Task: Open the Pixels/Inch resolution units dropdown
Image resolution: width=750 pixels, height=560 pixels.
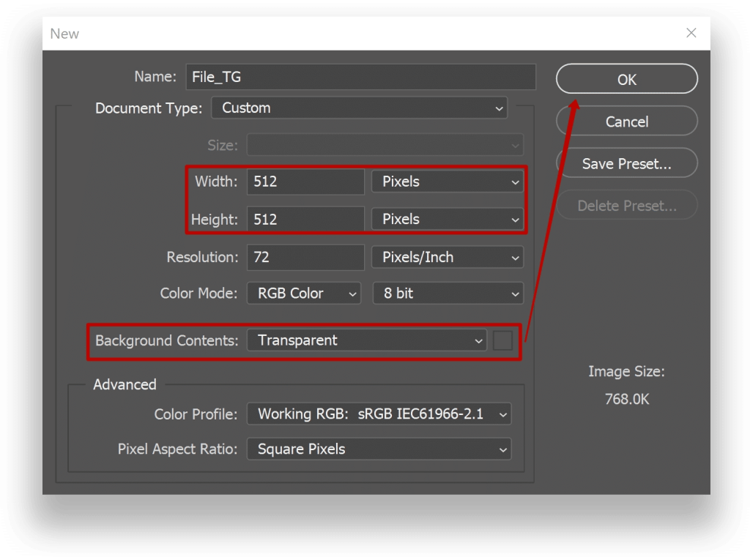Action: pyautogui.click(x=448, y=258)
